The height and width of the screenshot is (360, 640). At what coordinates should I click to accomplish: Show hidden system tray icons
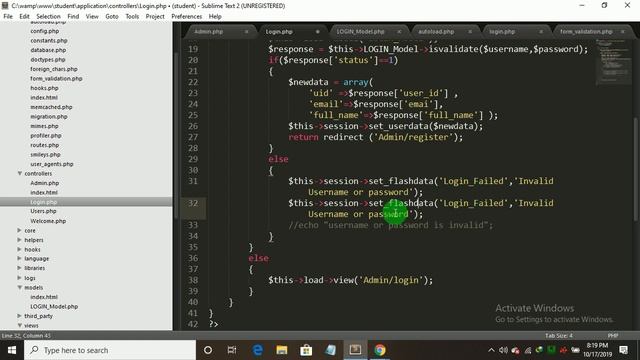click(491, 350)
